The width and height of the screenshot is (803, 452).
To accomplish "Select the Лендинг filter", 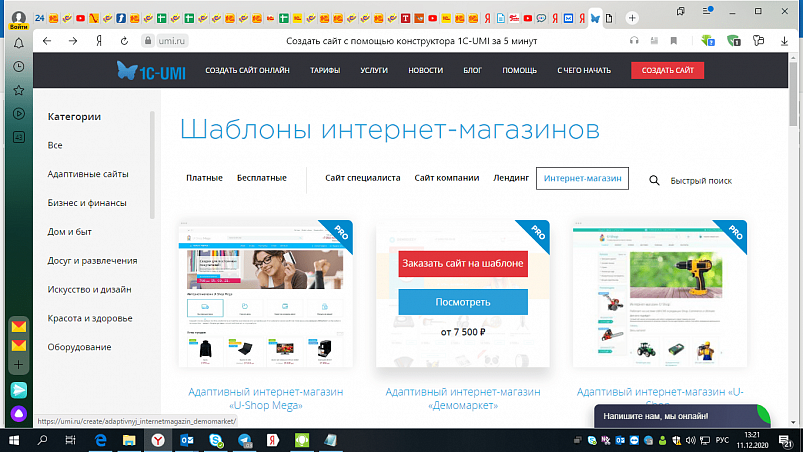I will (511, 178).
